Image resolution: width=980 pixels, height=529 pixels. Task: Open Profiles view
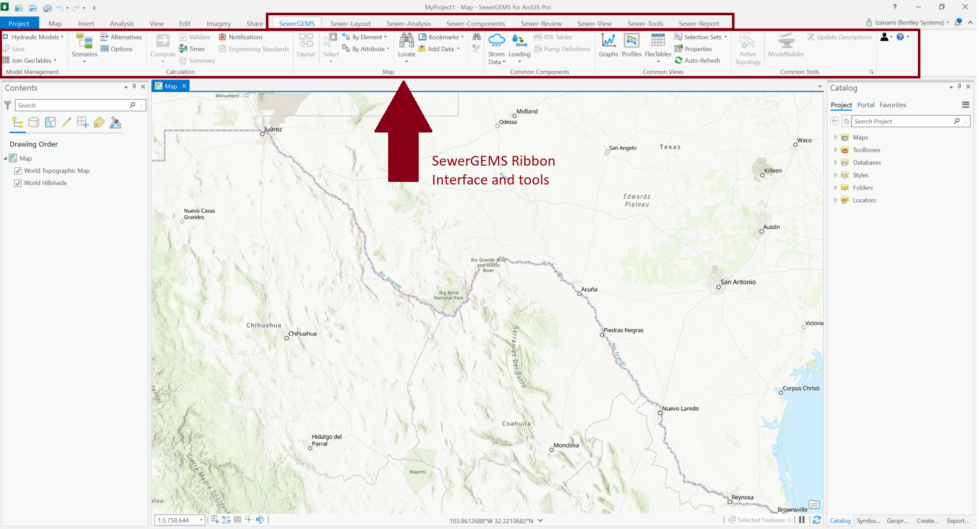click(632, 45)
